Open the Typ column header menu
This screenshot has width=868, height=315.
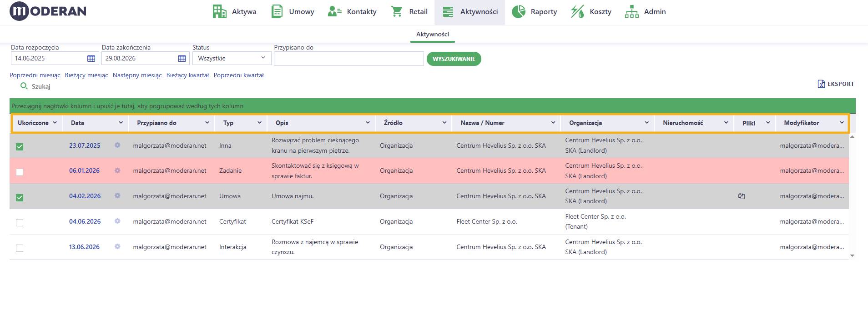tap(259, 123)
